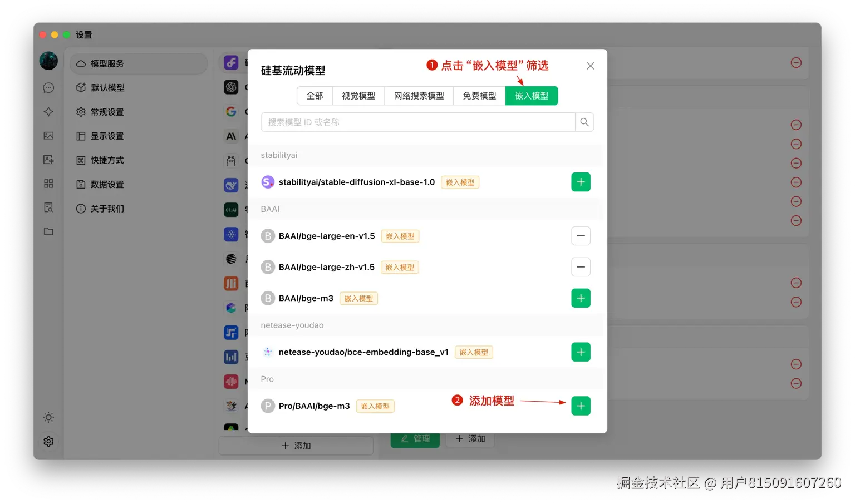Select the Anthropic provider icon

[231, 136]
